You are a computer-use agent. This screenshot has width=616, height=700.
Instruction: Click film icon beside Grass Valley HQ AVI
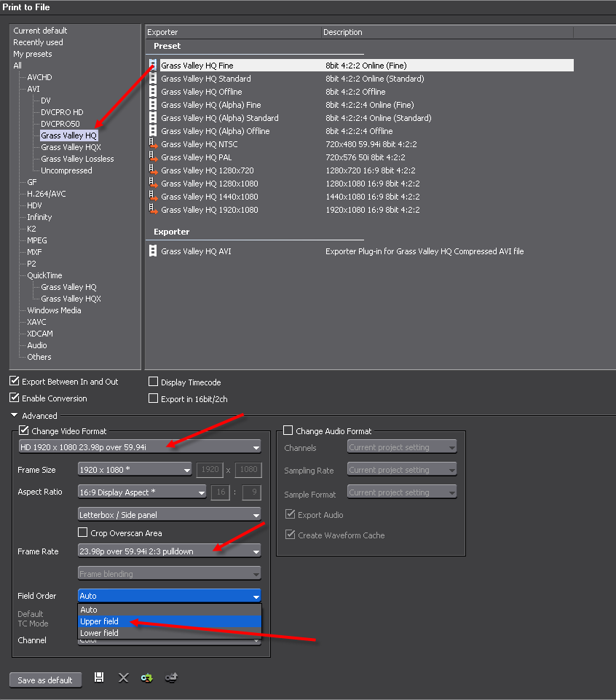(x=153, y=251)
